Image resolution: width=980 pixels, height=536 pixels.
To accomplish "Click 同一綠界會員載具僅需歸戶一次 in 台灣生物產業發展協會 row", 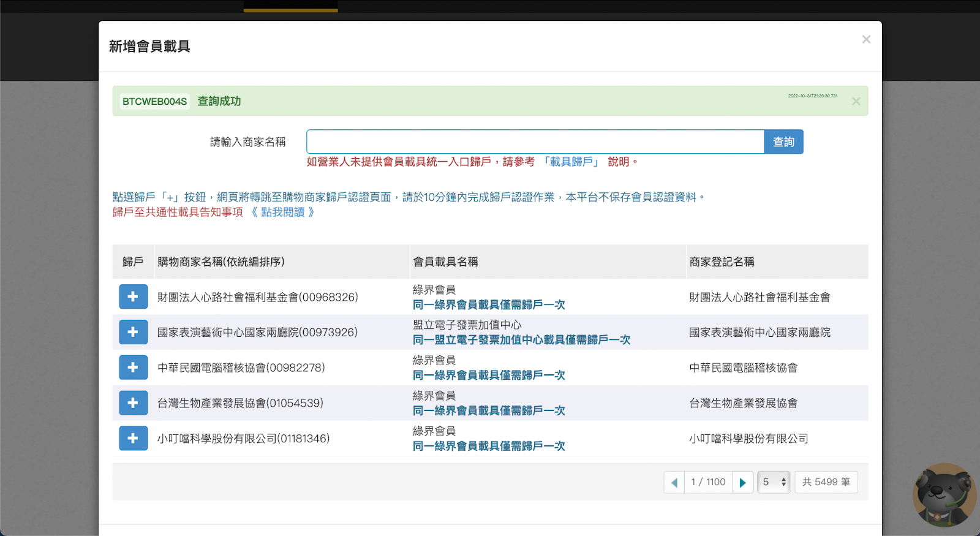I will [489, 411].
